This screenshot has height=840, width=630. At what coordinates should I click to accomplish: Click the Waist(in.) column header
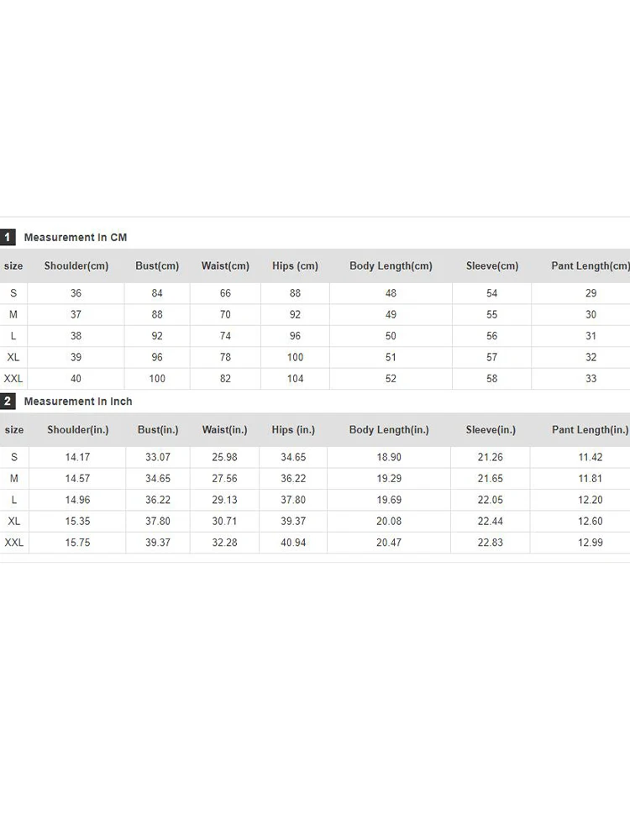point(225,430)
